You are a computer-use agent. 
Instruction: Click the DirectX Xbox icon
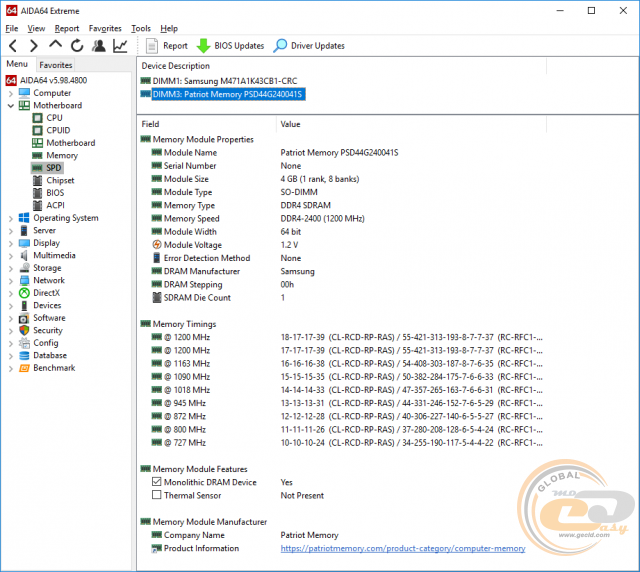coord(24,293)
